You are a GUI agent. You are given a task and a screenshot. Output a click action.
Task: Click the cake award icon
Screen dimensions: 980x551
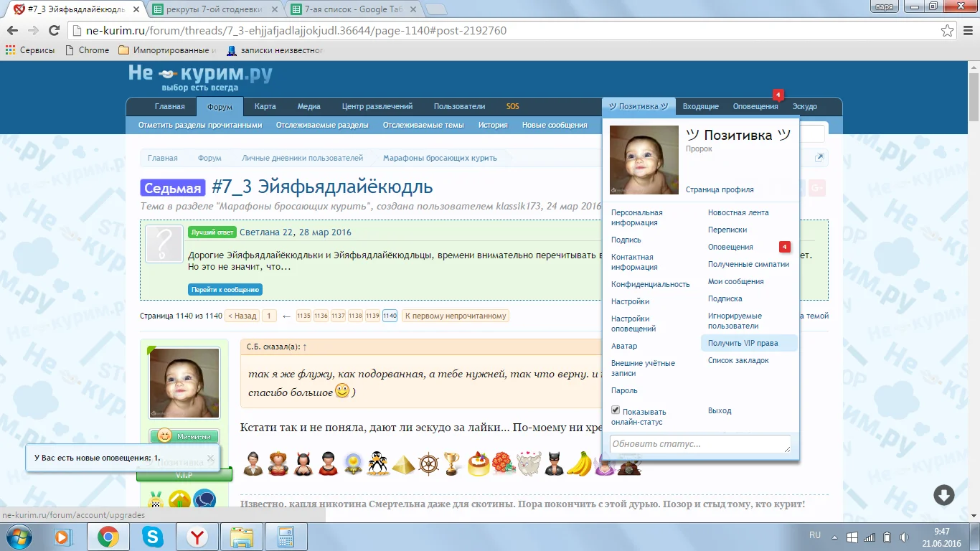click(x=479, y=463)
